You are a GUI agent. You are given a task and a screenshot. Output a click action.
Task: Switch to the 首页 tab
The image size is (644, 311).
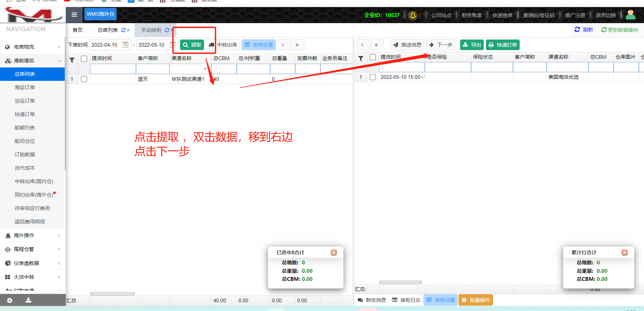[x=77, y=30]
